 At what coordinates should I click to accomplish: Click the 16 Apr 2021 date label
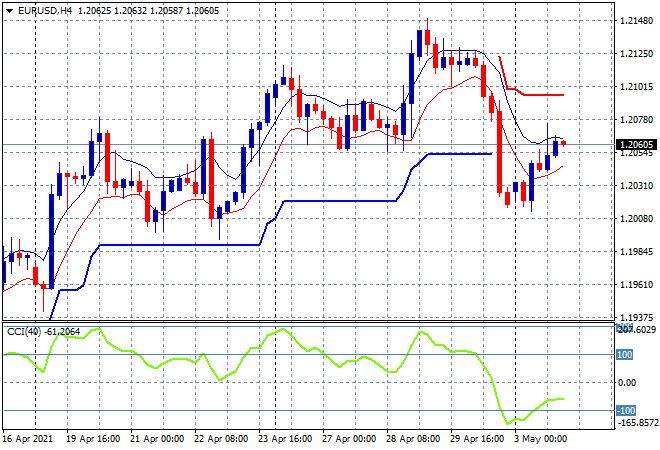point(28,439)
